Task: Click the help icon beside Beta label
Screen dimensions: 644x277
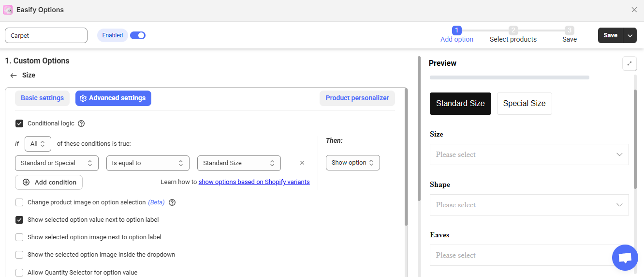Action: point(172,202)
